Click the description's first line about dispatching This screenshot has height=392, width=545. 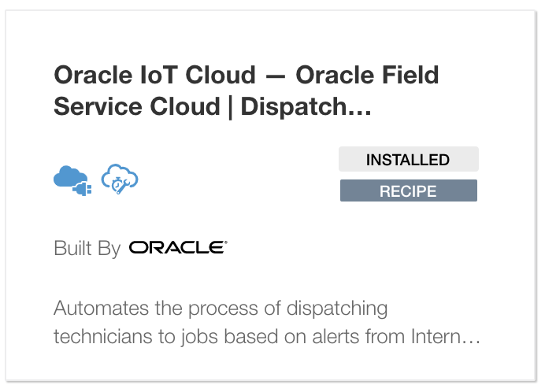tap(221, 307)
